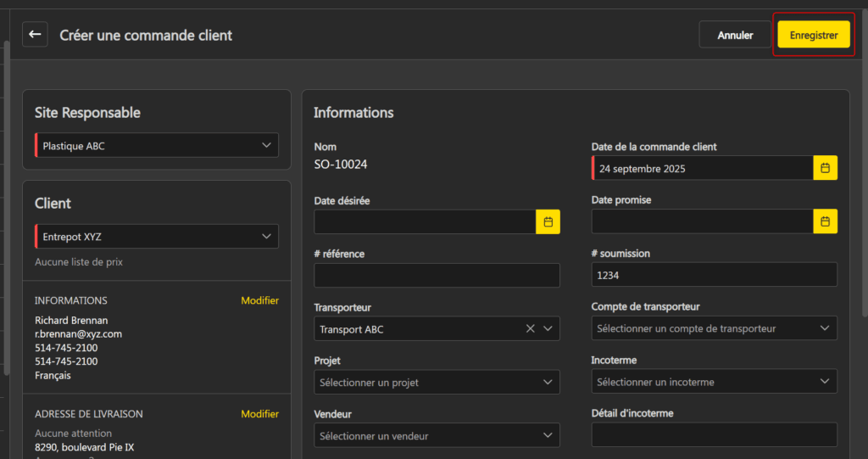This screenshot has width=868, height=459.
Task: Select a project in Projet dropdown
Action: point(437,383)
